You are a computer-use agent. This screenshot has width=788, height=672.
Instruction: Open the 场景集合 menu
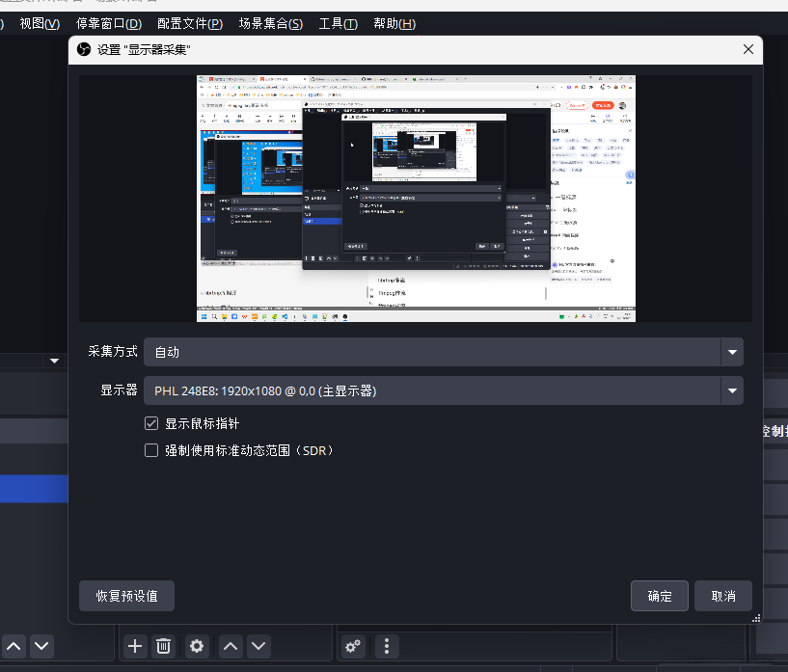click(x=270, y=23)
